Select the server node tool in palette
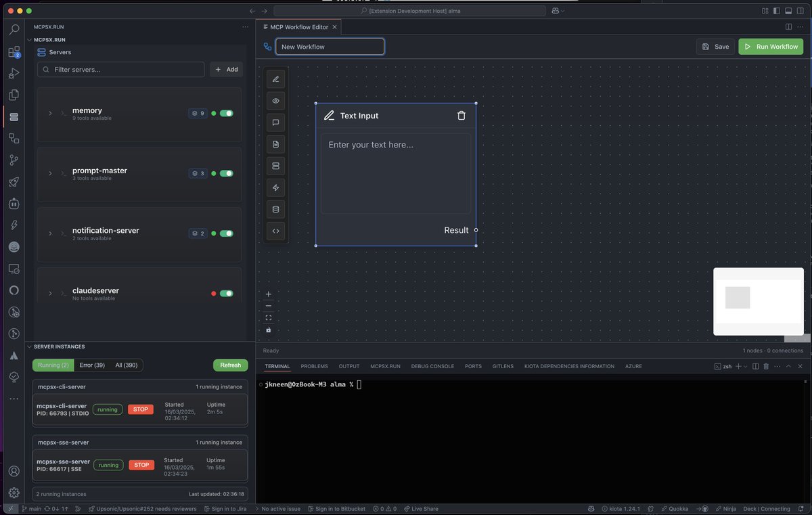812x515 pixels. click(x=275, y=166)
